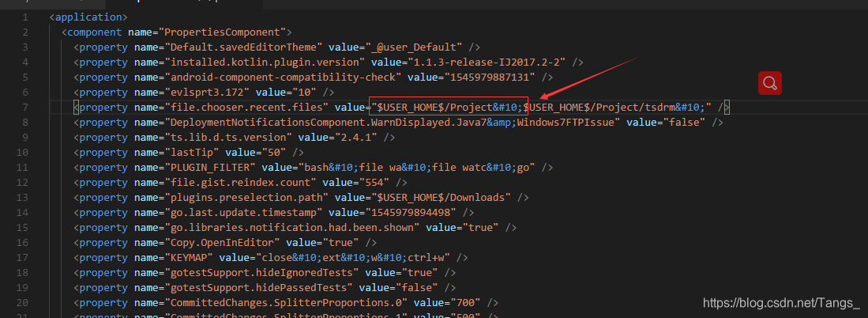Click the "PropertiesComponent" component name value
This screenshot has width=868, height=318.
point(222,32)
